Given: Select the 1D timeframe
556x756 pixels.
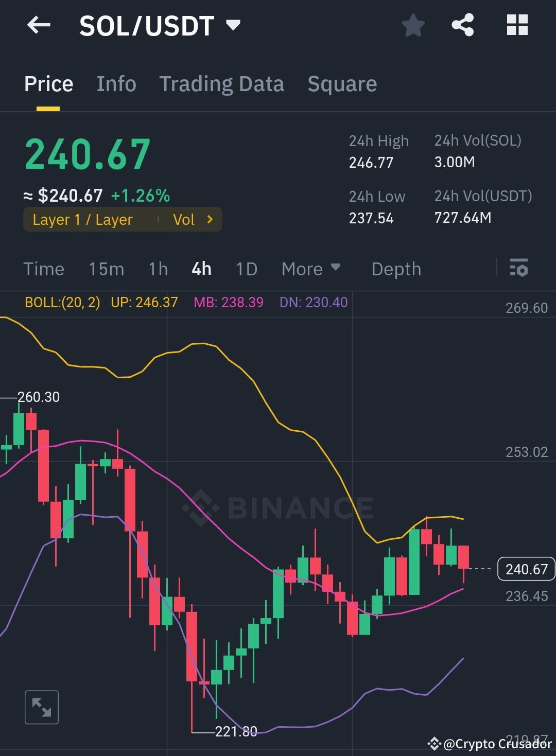Looking at the screenshot, I should click(246, 269).
